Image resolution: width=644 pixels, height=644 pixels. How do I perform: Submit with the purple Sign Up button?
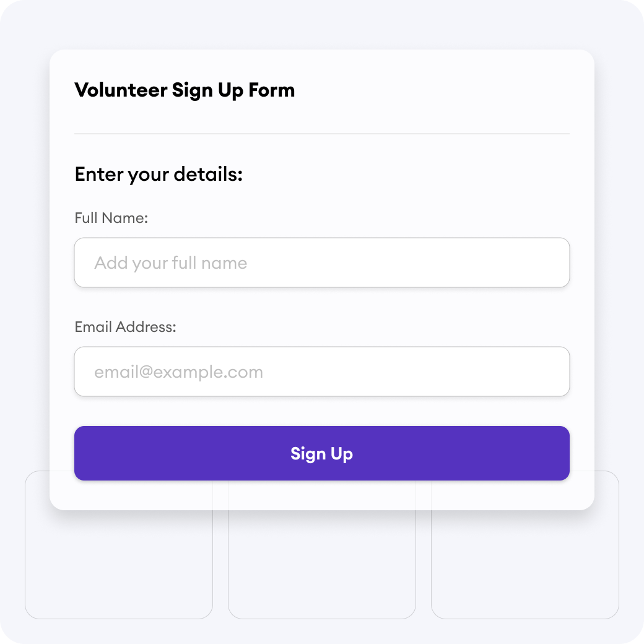coord(321,453)
